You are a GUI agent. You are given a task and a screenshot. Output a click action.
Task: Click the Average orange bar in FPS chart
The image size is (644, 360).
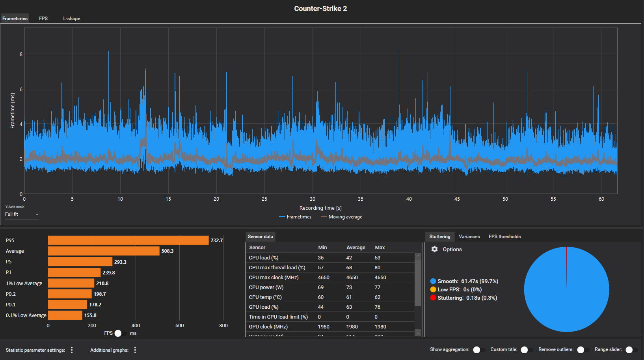tap(104, 251)
